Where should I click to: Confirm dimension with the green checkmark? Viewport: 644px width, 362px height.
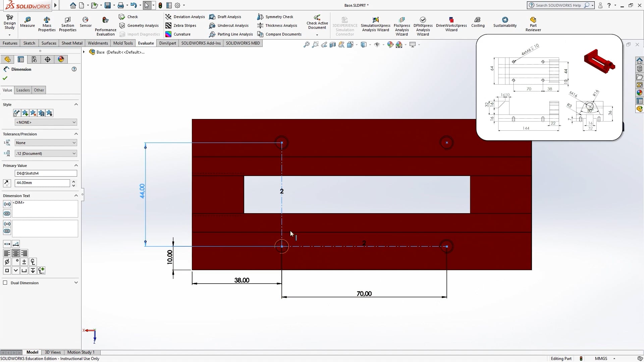[4, 78]
